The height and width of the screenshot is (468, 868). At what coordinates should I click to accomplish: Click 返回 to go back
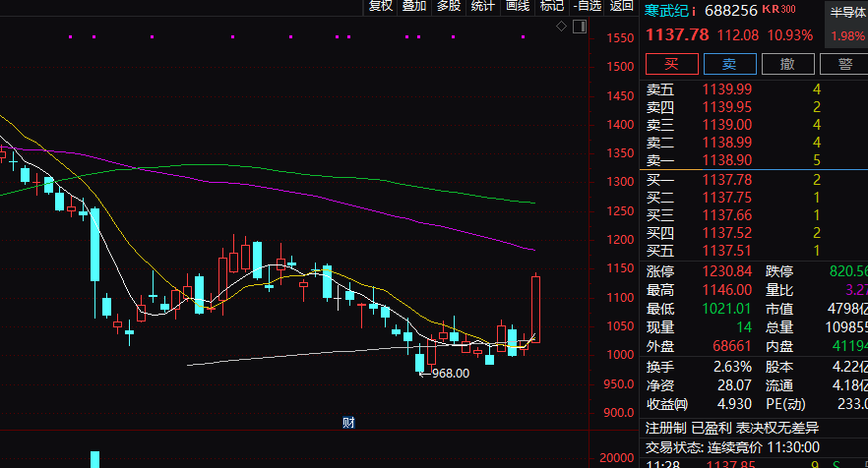[622, 6]
